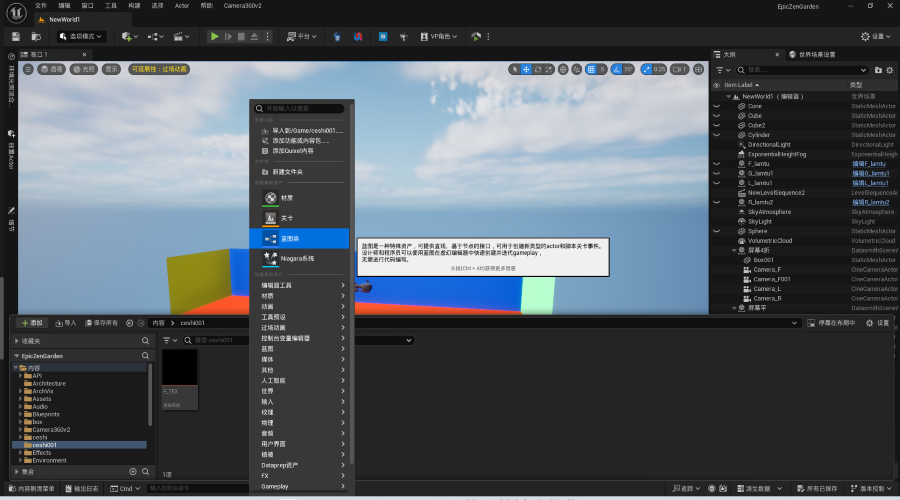
Task: Open the 编辑 menu
Action: pyautogui.click(x=64, y=6)
